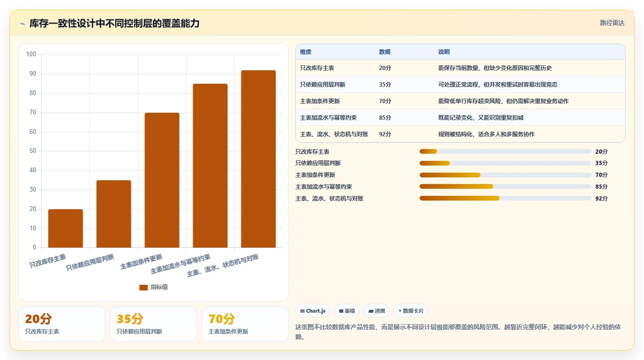
Task: Click the 路径雷达 label in header
Action: click(612, 23)
